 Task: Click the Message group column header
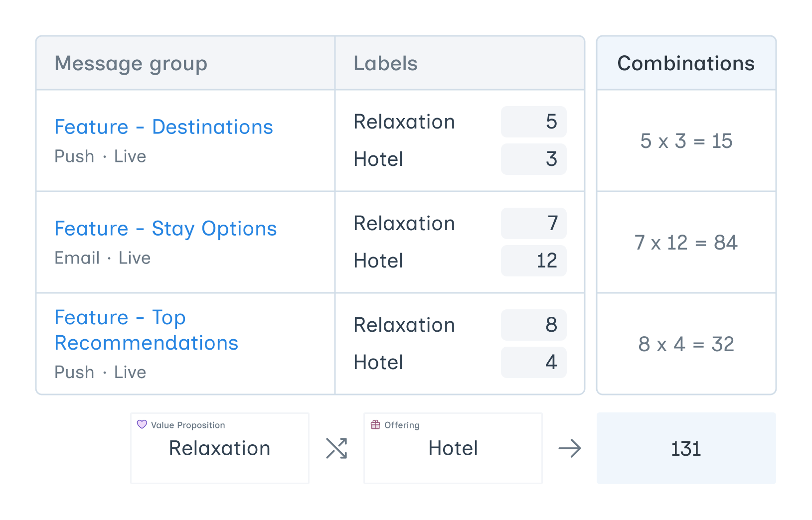pyautogui.click(x=131, y=64)
